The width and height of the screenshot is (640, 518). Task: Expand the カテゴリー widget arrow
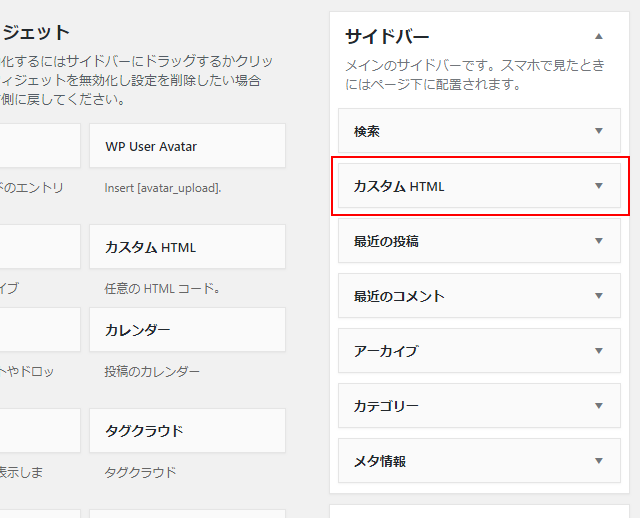tap(599, 406)
